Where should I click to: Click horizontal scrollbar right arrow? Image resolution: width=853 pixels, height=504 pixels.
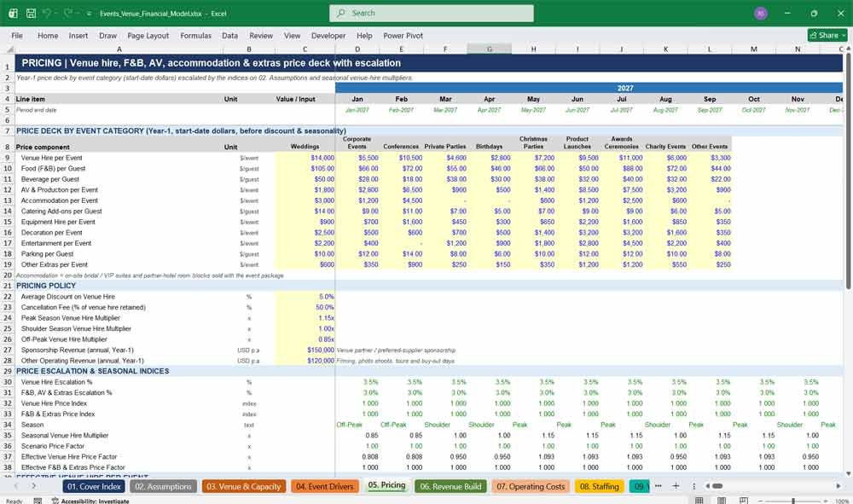[x=838, y=486]
